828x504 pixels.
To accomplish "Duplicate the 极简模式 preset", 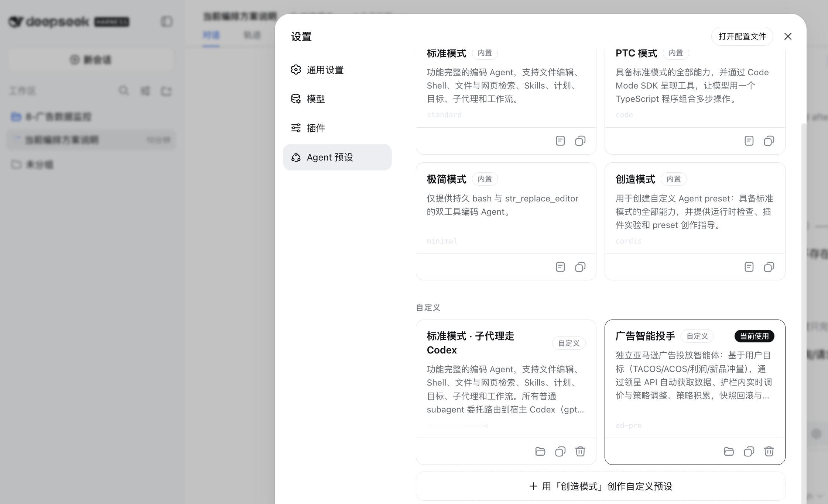I will click(x=580, y=267).
